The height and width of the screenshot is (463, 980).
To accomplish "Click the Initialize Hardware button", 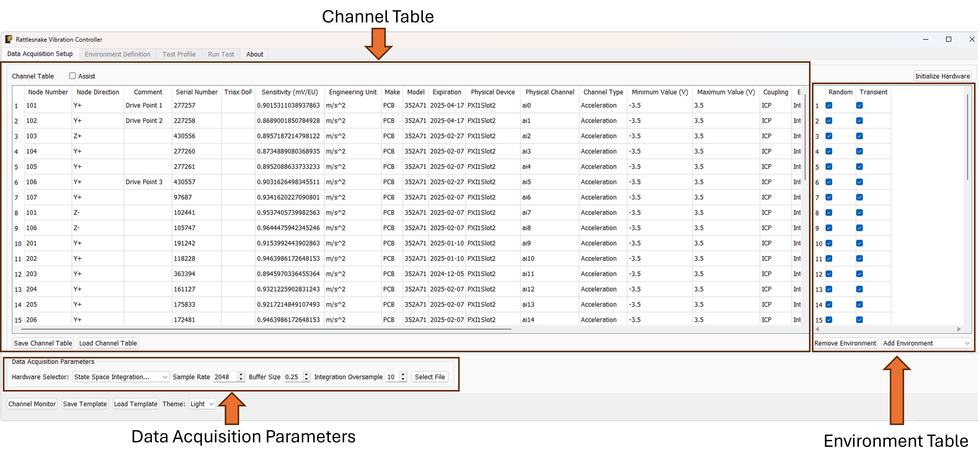I will [942, 76].
